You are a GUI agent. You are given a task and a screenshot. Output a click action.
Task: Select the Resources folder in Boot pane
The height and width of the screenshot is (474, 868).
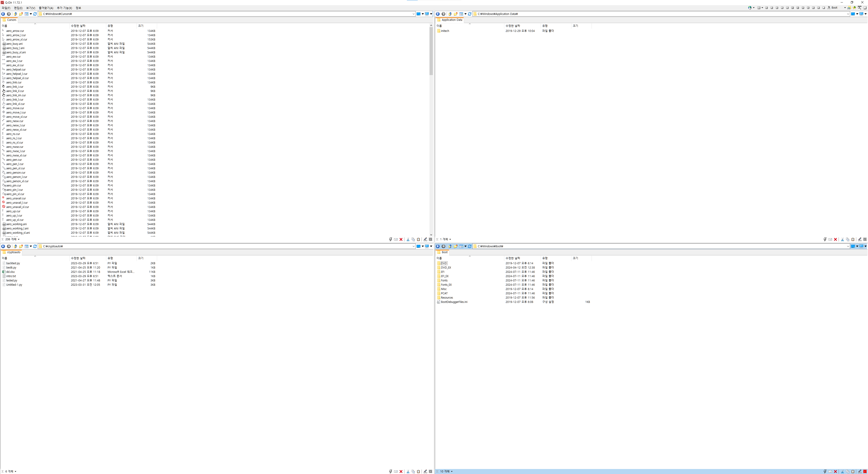point(447,298)
